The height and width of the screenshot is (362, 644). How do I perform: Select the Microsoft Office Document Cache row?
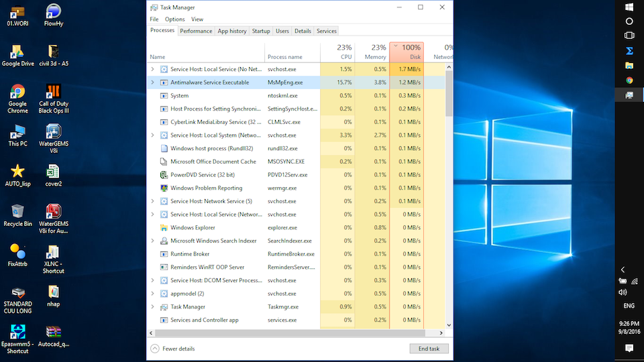pos(296,162)
